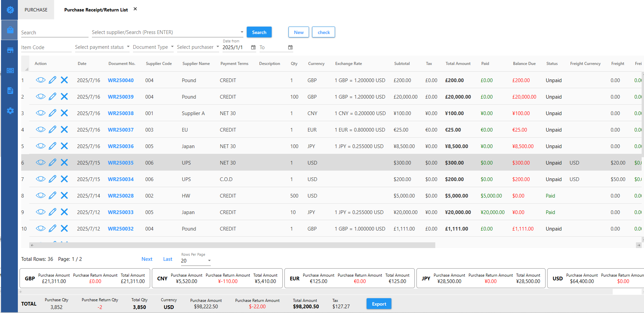Click the horizontal table scrollbar

232,245
